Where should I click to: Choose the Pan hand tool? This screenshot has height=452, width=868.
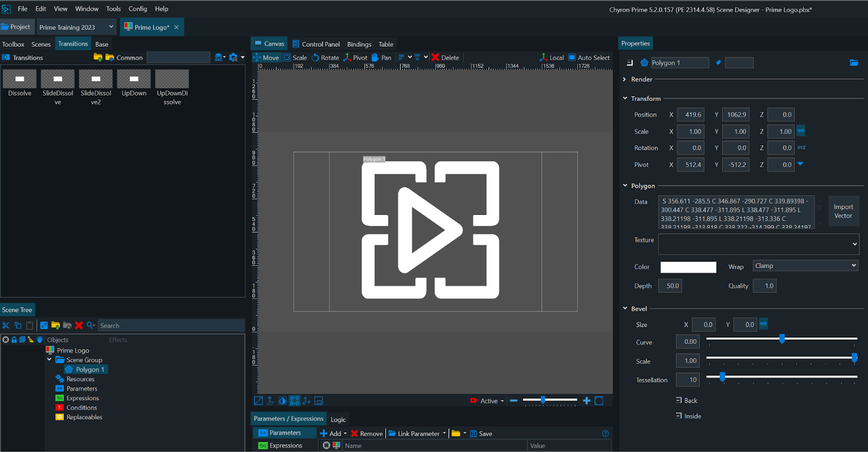tap(381, 58)
